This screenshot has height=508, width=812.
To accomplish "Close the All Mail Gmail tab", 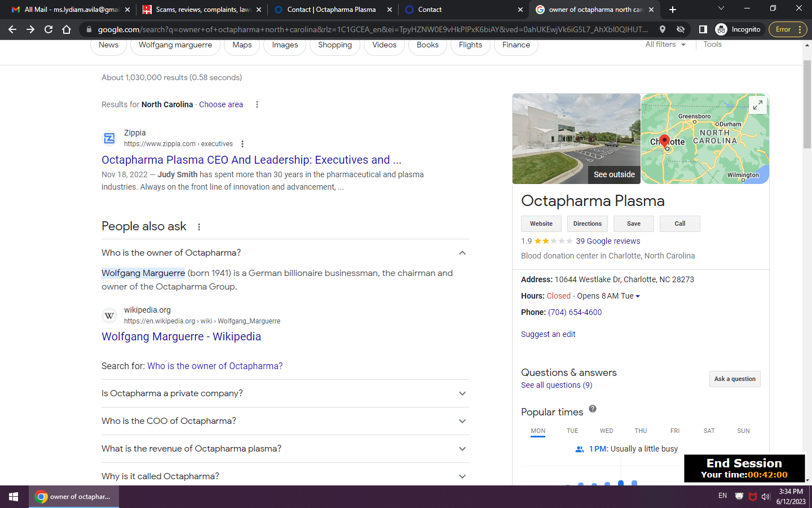I will tap(127, 10).
